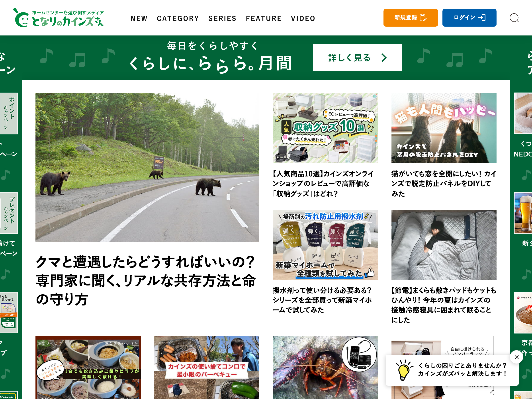Screen dimensions: 532x399
Task: Click the ログイン button
Action: (469, 18)
